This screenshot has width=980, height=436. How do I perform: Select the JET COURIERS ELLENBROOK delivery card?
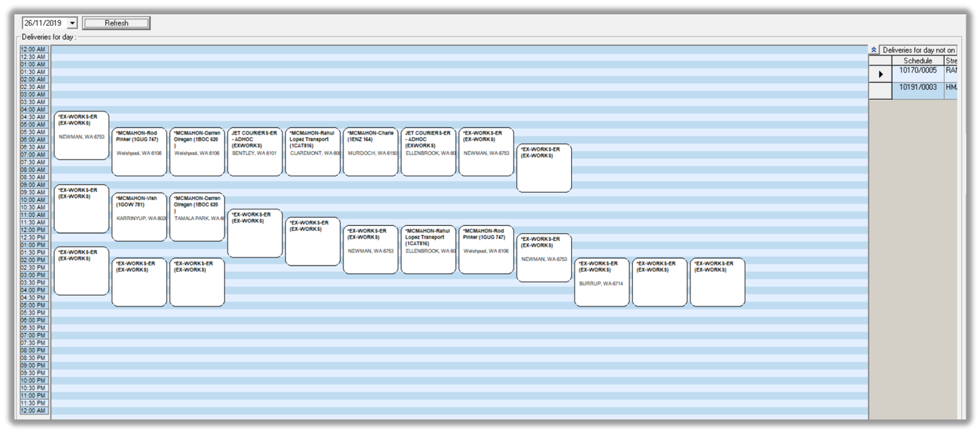(x=428, y=152)
